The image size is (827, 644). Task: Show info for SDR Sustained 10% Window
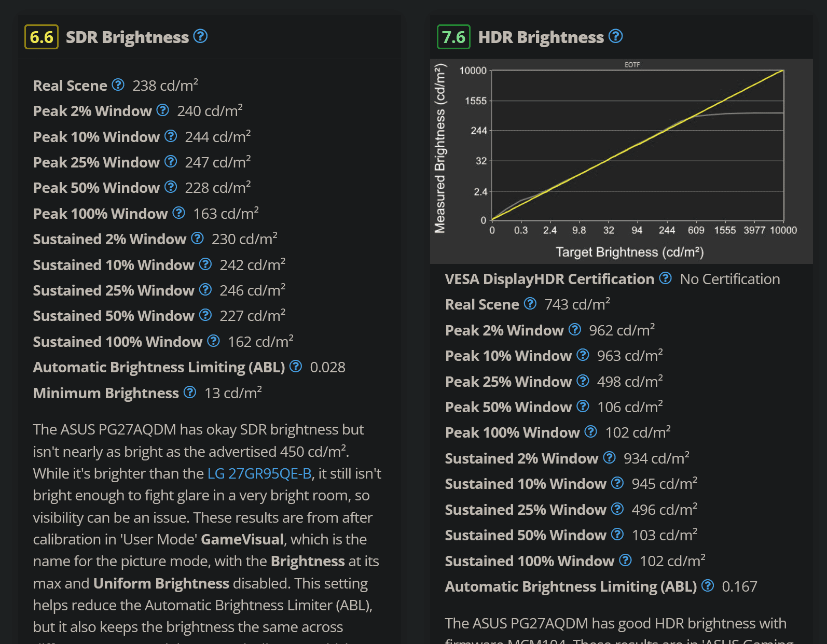pyautogui.click(x=205, y=264)
